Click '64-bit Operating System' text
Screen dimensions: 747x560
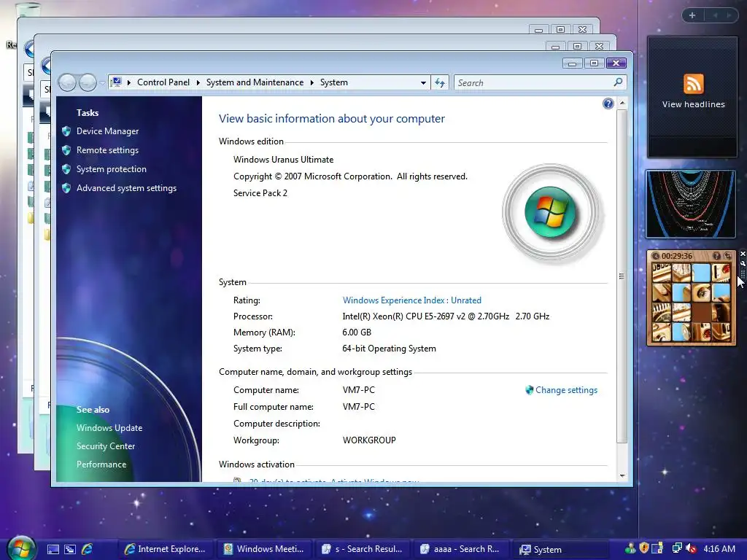(x=390, y=349)
